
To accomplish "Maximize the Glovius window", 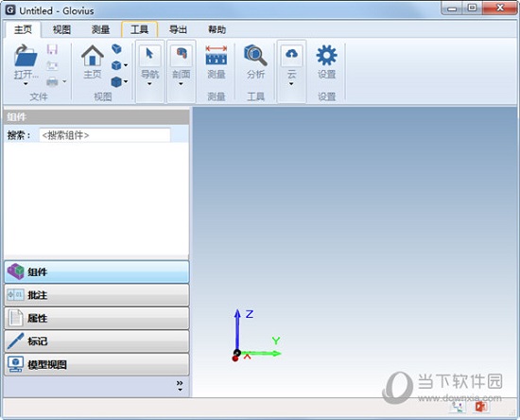I will coord(472,8).
